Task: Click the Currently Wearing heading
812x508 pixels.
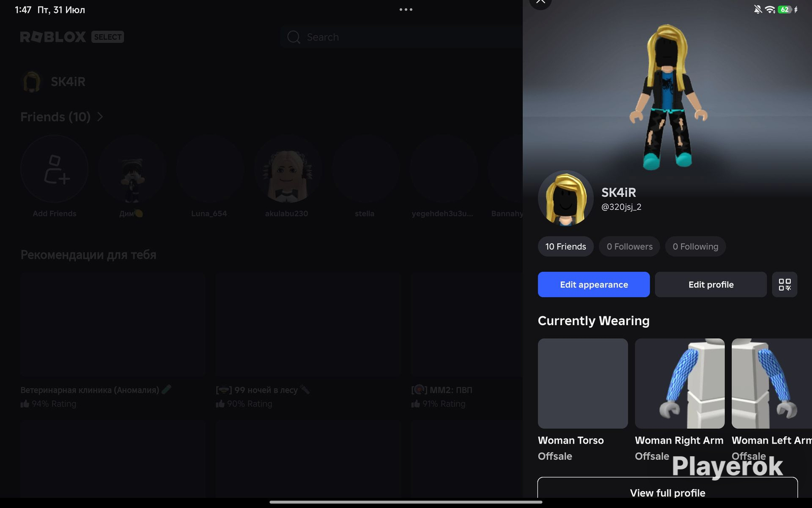Action: click(x=594, y=321)
